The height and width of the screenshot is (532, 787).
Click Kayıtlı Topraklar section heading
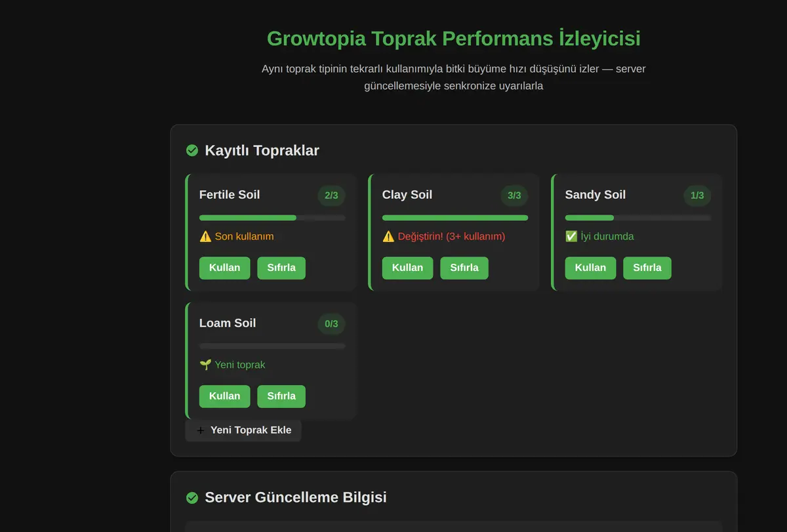click(x=262, y=151)
